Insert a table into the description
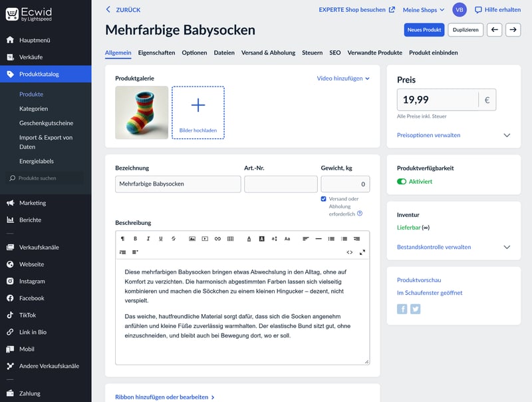Screen dimensions: 532x402 click(x=230, y=238)
